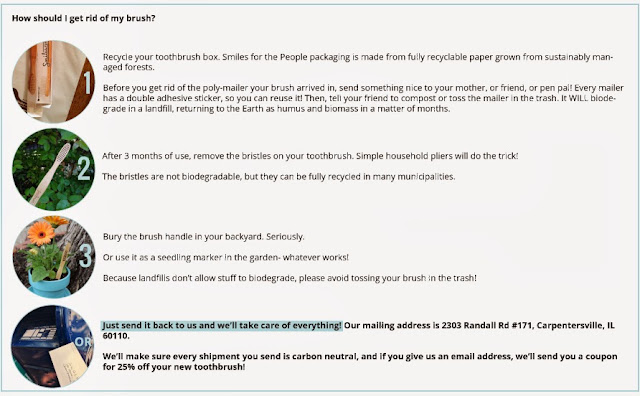This screenshot has width=640, height=396.
Task: Click the blue mailbox envelope circle image
Action: tap(53, 346)
